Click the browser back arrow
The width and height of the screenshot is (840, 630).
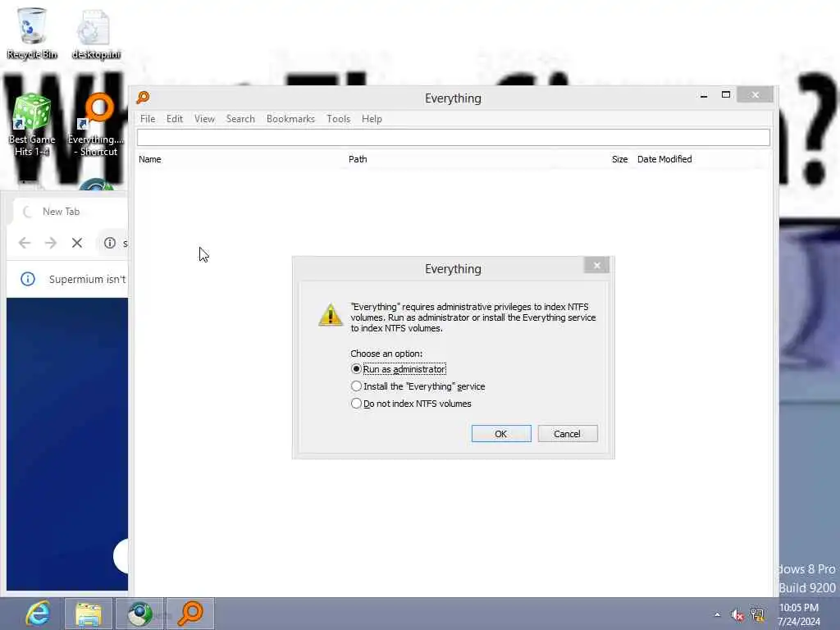coord(24,243)
